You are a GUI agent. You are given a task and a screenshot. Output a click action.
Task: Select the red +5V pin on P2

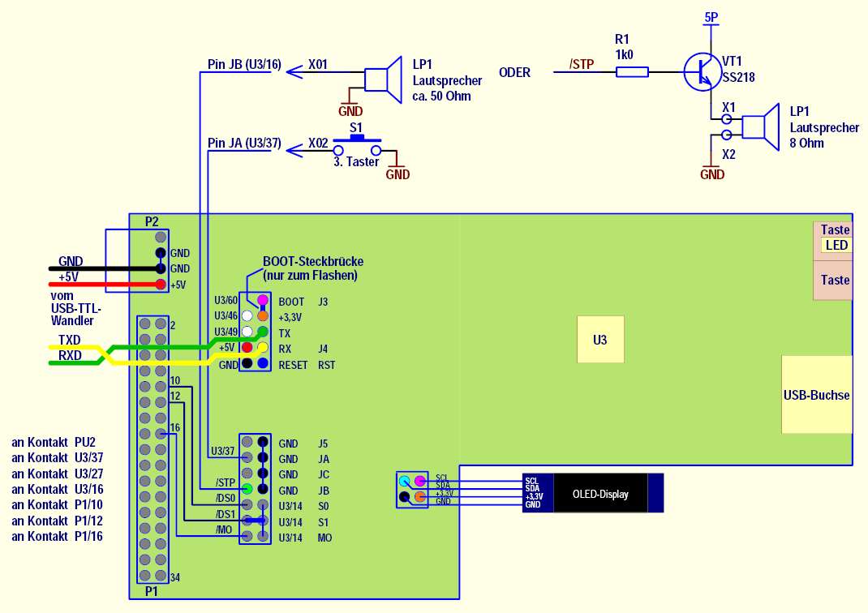pyautogui.click(x=161, y=285)
